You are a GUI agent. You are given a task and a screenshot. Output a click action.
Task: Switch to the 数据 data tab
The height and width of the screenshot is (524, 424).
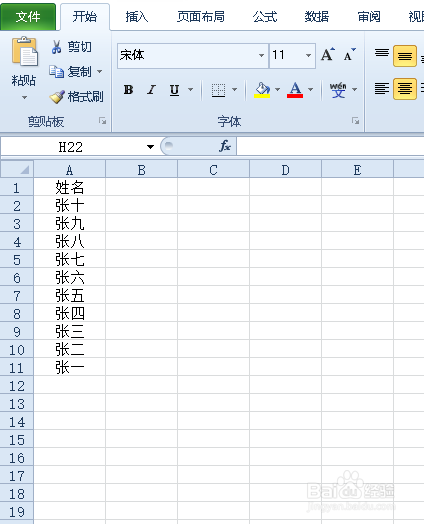(317, 16)
